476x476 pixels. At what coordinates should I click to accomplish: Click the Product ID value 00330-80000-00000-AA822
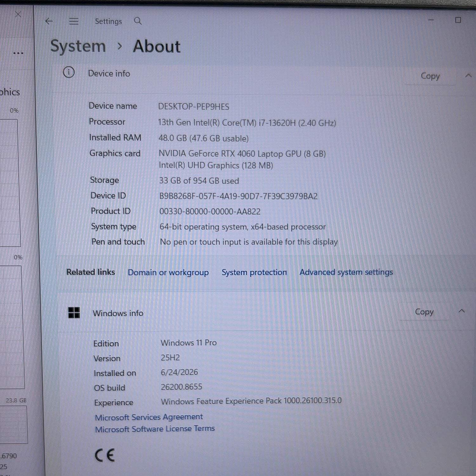coord(210,212)
